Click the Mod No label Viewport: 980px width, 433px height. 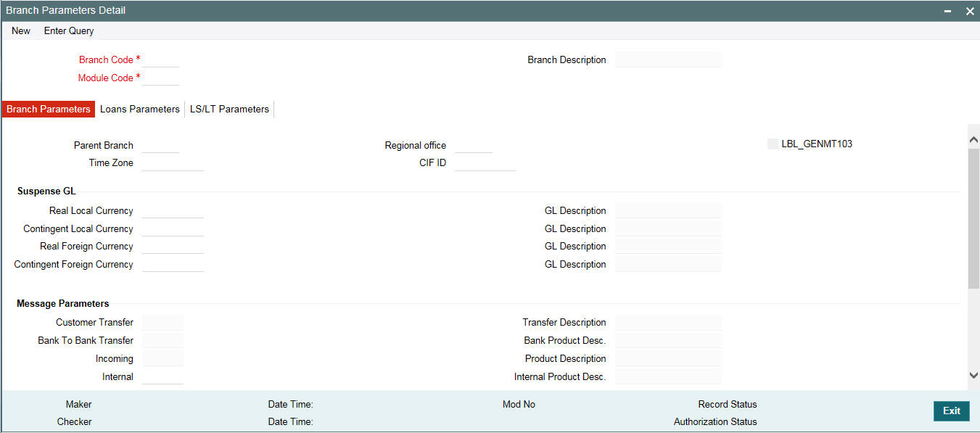point(519,404)
